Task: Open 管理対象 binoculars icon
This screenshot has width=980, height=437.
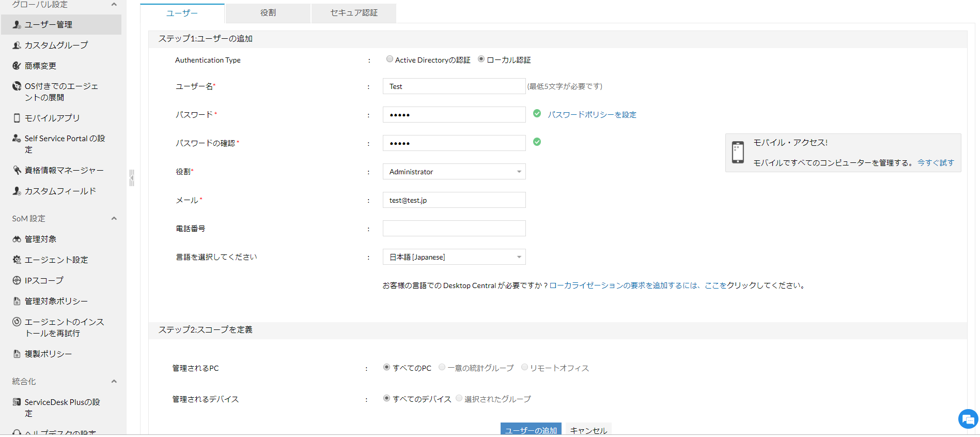Action: pos(17,239)
